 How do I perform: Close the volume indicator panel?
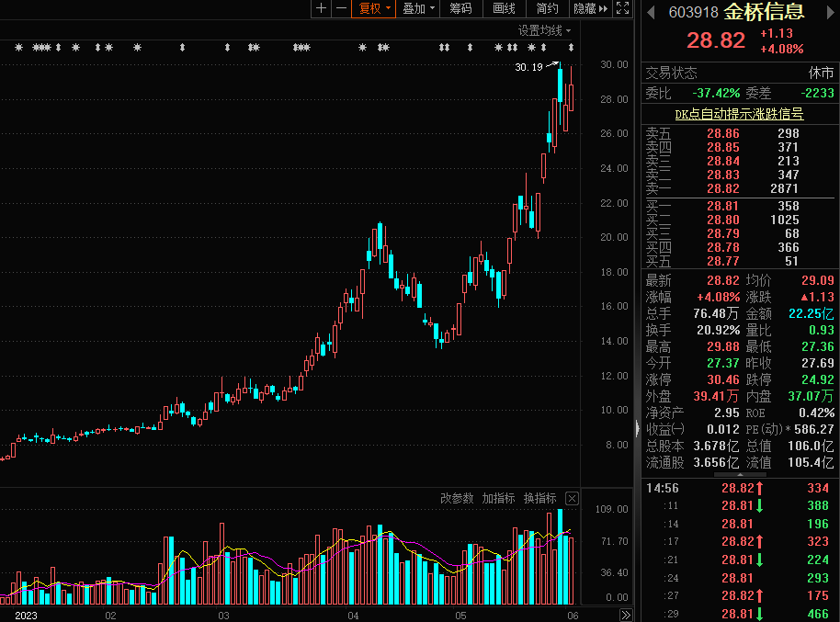[572, 499]
